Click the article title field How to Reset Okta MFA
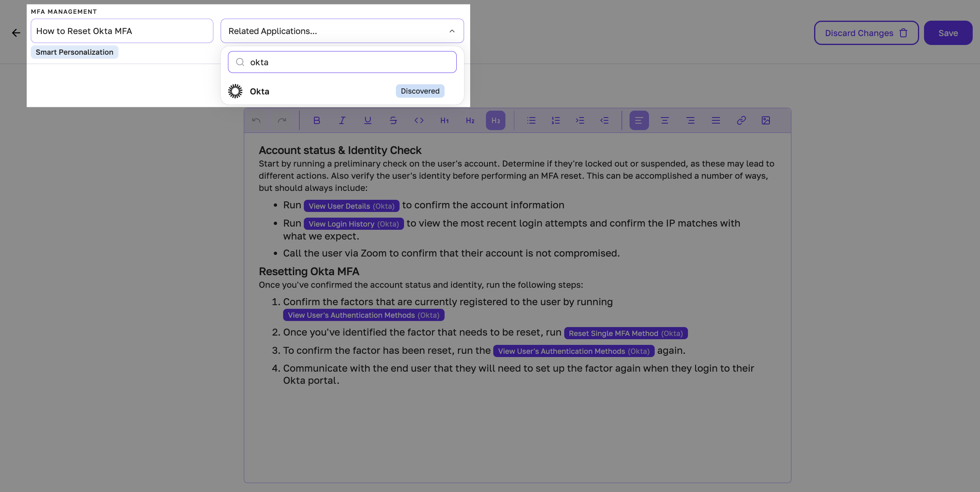The image size is (980, 492). point(122,31)
